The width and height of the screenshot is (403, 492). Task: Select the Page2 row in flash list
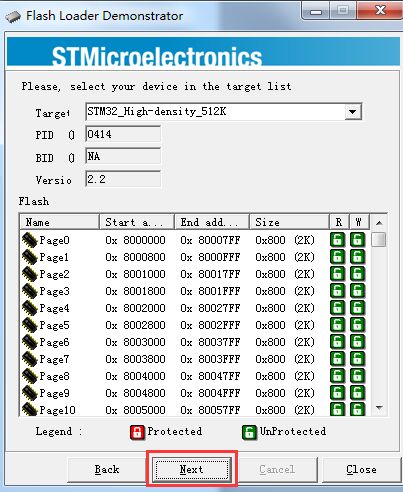(194, 274)
